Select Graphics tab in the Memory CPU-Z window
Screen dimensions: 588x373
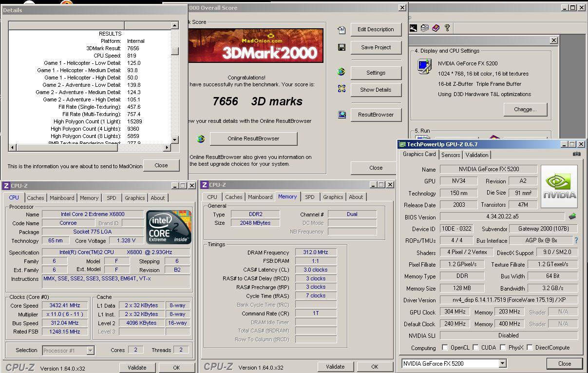point(333,197)
